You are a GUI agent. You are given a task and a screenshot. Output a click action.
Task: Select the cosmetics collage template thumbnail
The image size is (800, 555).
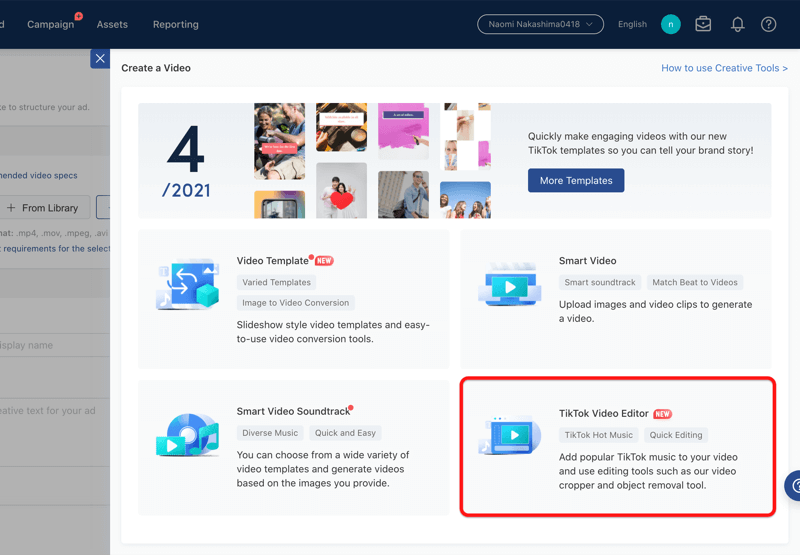pos(465,137)
